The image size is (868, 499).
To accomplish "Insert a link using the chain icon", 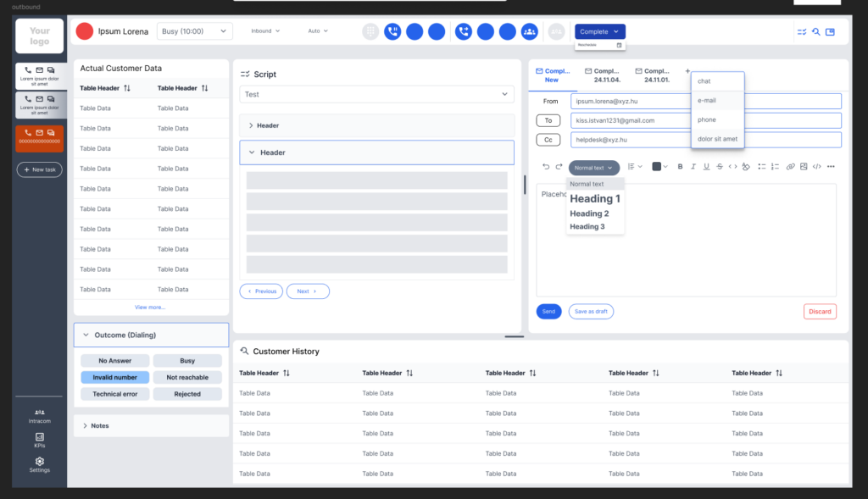I will pyautogui.click(x=791, y=167).
